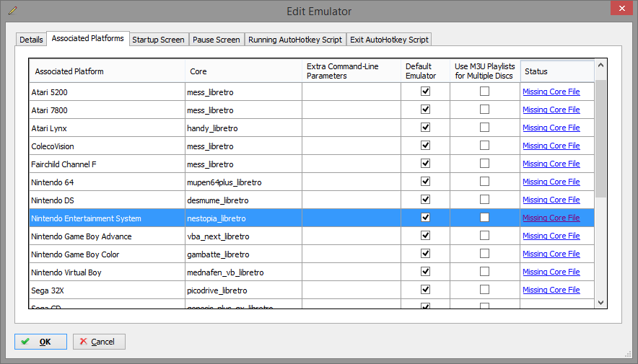Click the scrollbar down arrow
The image size is (638, 364).
pyautogui.click(x=600, y=303)
